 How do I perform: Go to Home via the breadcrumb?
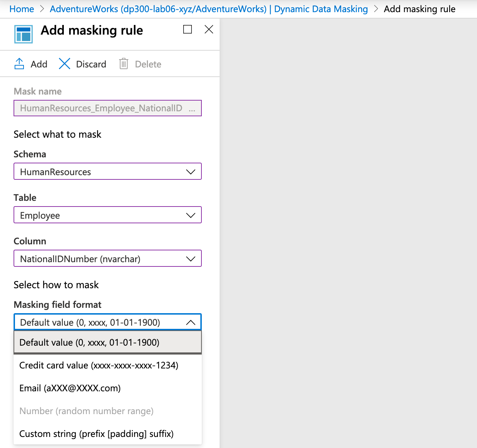[x=21, y=9]
